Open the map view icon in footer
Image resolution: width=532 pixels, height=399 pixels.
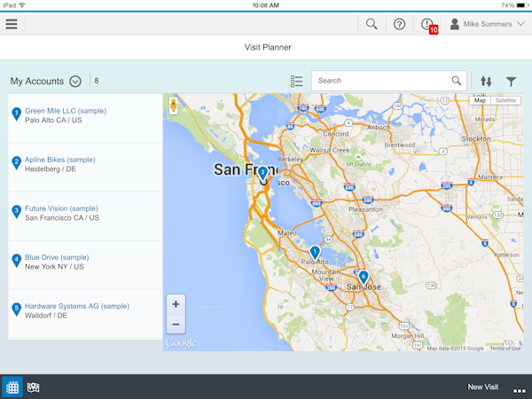(x=34, y=387)
